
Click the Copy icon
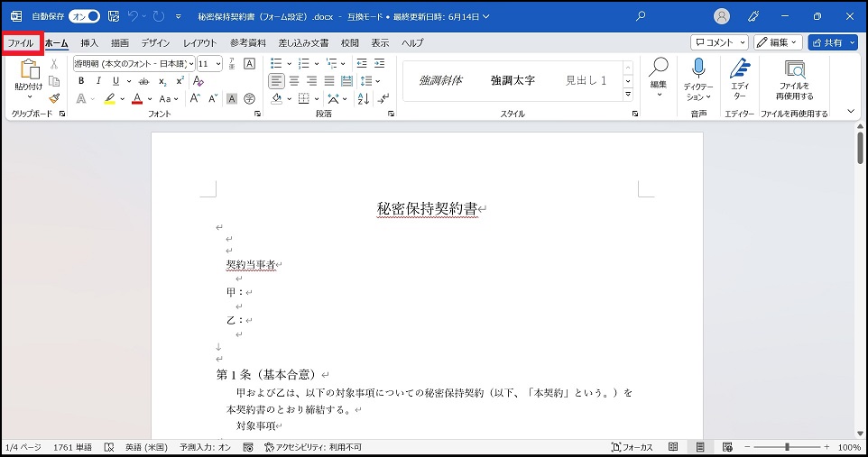54,81
